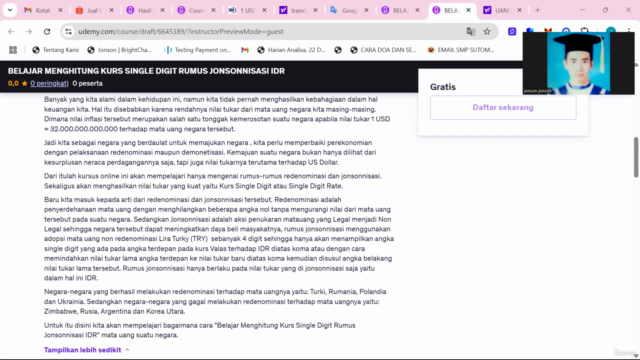Close the transl tab
This screenshot has width=640, height=360.
click(316, 10)
